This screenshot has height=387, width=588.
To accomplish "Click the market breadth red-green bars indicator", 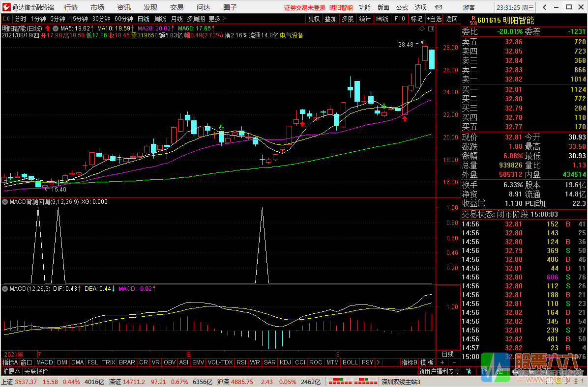I will tap(353, 382).
